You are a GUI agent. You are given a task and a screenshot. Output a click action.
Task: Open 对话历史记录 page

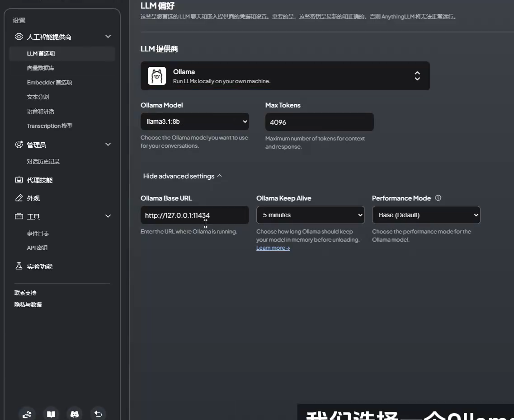click(x=43, y=161)
